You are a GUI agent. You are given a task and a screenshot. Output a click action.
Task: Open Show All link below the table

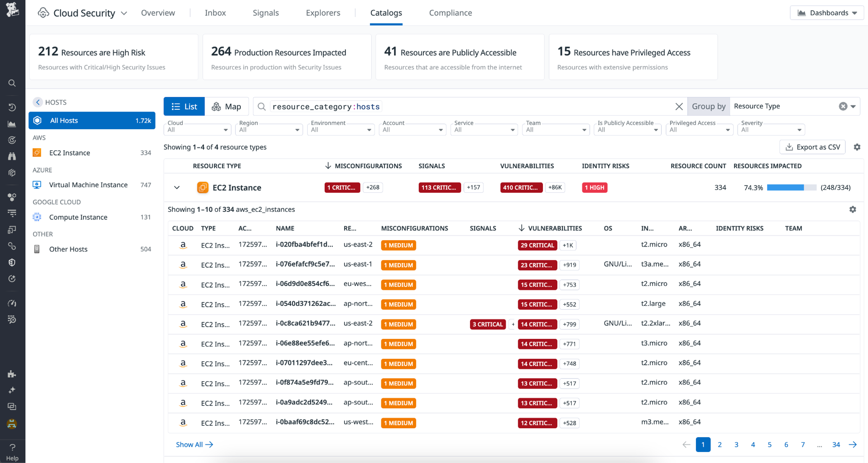(x=194, y=444)
